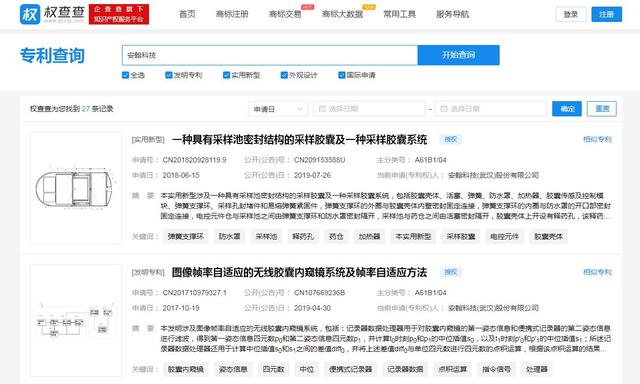Screen dimensions: 640x384
Task: Click the patent search input field
Action: (270, 55)
